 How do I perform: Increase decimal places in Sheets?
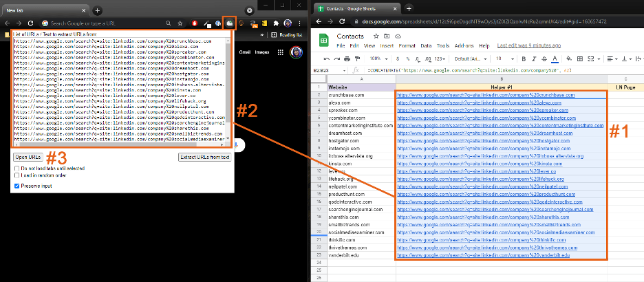(428, 59)
